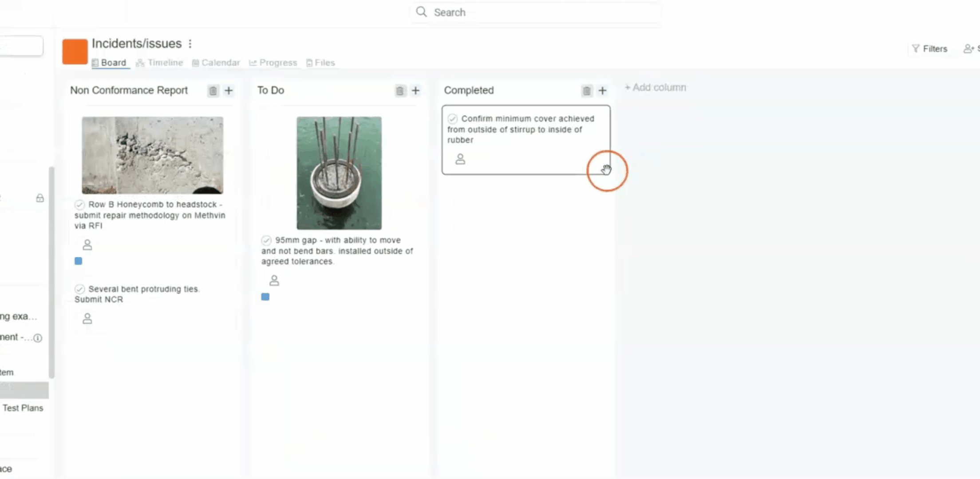Mark Row B Honeycomb task complete
The image size is (980, 479).
[79, 204]
